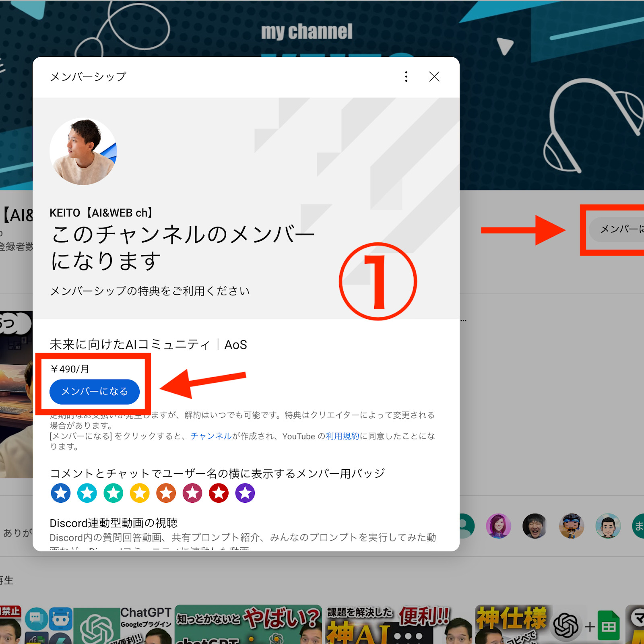Open the 利用規約 terms link

[x=342, y=436]
